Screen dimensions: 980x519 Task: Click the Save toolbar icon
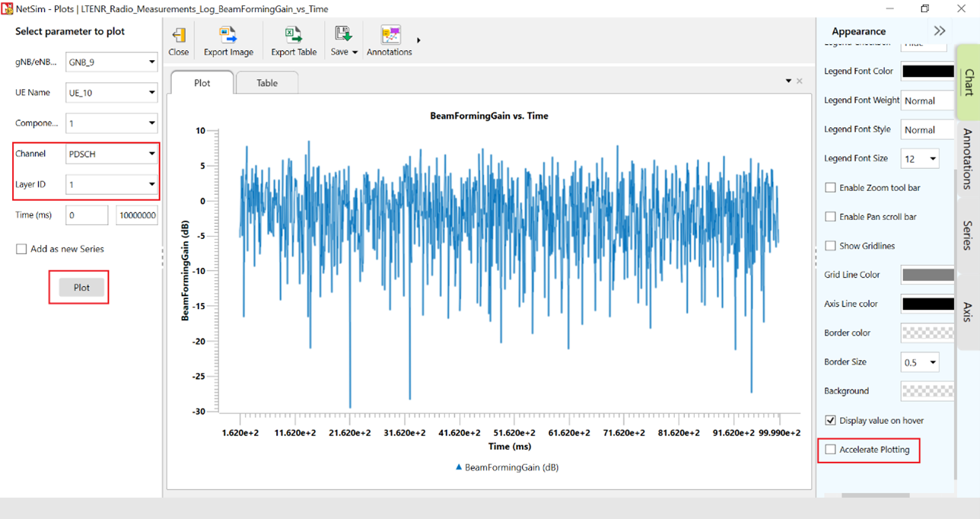(x=344, y=41)
